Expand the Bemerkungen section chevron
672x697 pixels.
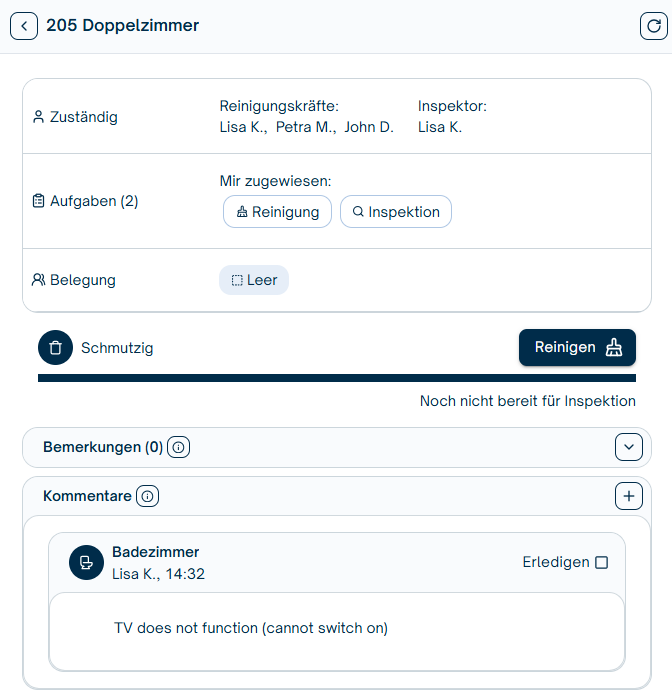628,448
